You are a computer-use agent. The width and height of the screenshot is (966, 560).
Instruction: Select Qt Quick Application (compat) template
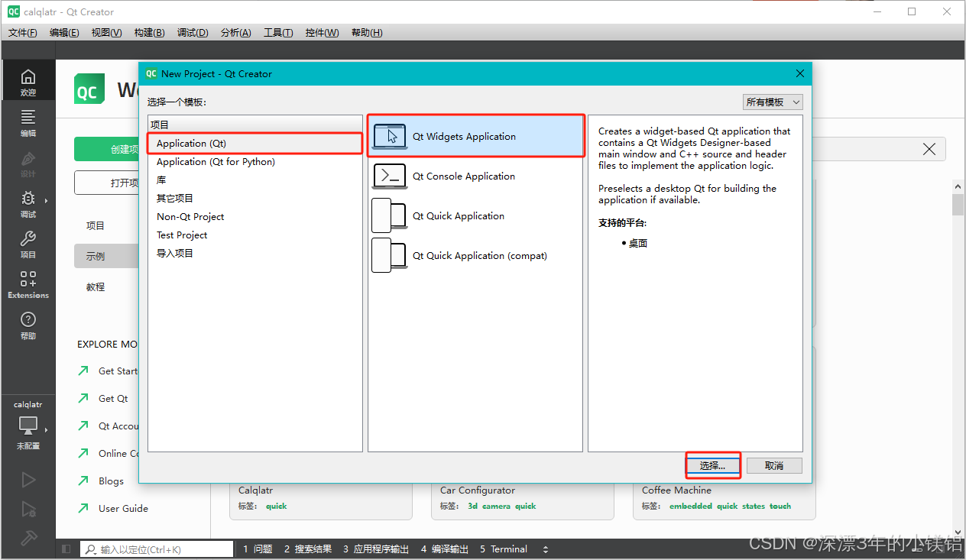[x=476, y=255]
